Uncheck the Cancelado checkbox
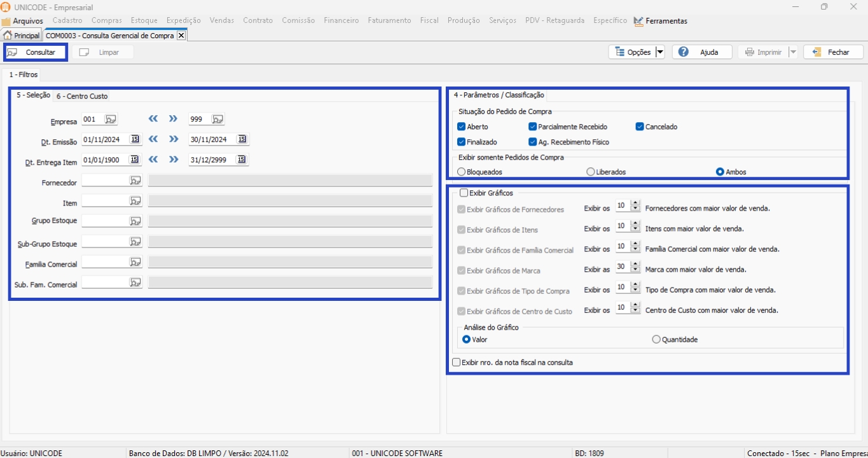 (640, 127)
